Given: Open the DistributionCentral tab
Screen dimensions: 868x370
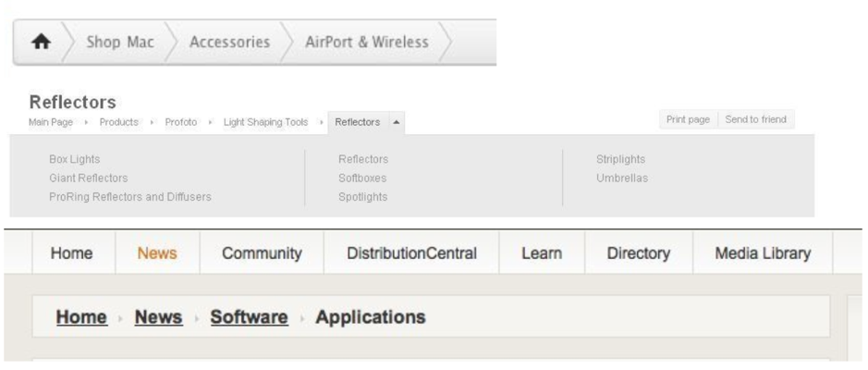Looking at the screenshot, I should point(411,253).
